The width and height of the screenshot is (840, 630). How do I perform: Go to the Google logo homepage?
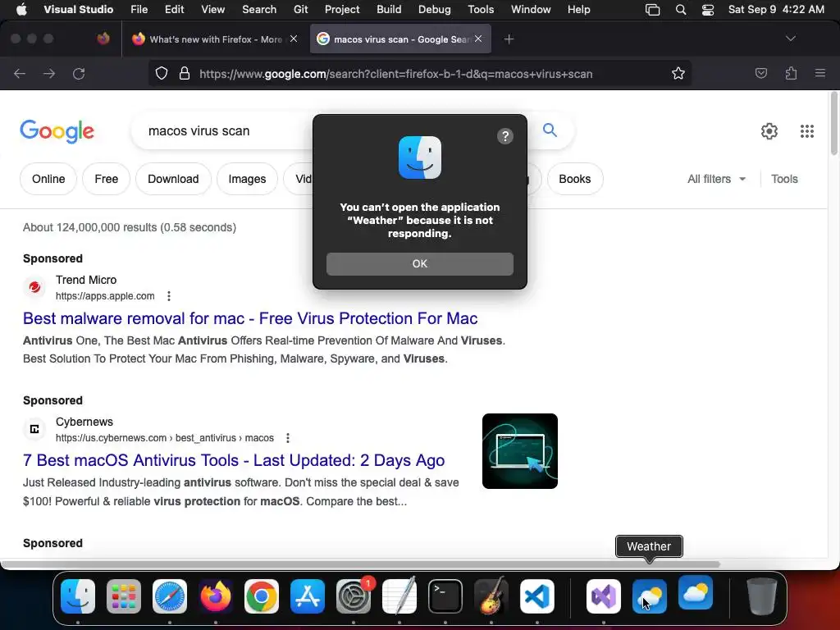coord(57,131)
